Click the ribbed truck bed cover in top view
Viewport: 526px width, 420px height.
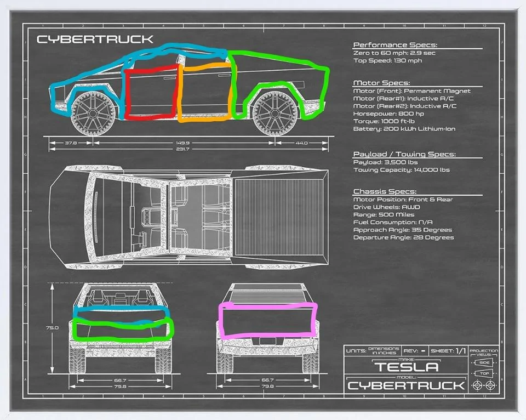(278, 217)
